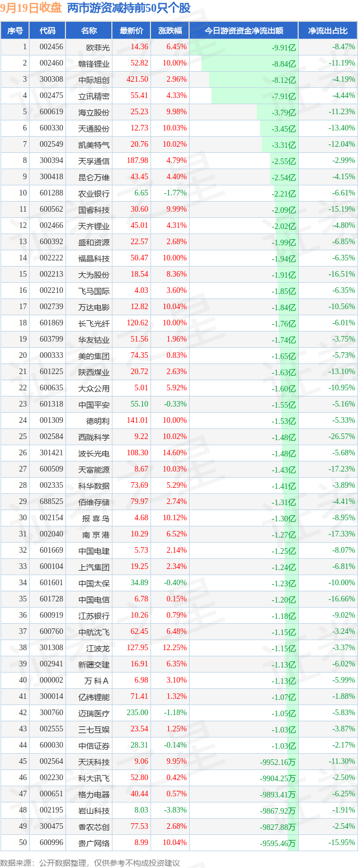Click the title 两市游资减持前50只个股
The width and height of the screenshot is (358, 868).
129,8
